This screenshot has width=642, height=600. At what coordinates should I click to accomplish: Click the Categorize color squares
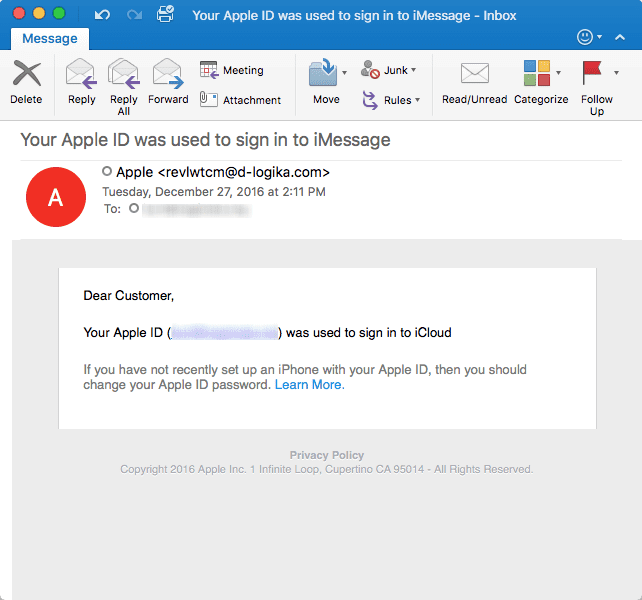pos(537,73)
